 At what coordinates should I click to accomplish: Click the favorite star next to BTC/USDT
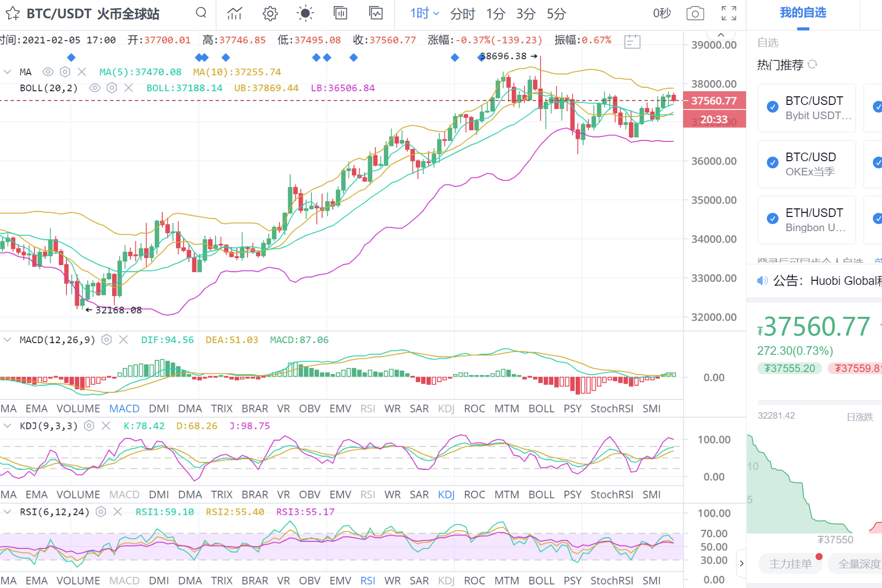[x=13, y=14]
